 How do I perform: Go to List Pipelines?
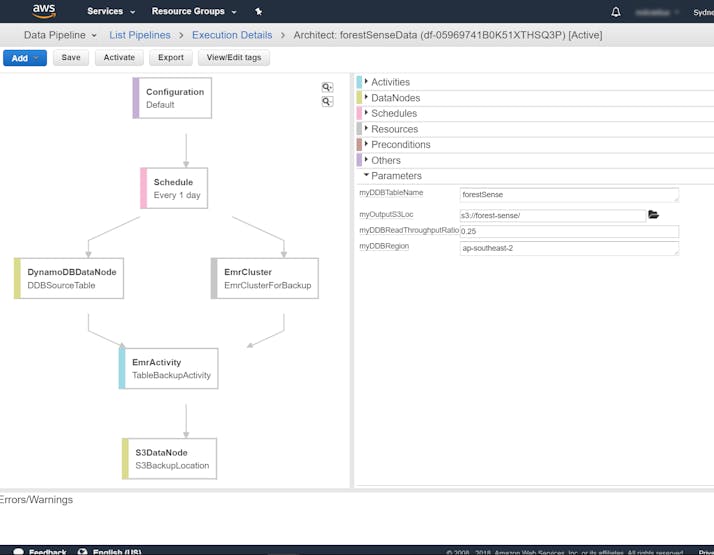click(140, 35)
